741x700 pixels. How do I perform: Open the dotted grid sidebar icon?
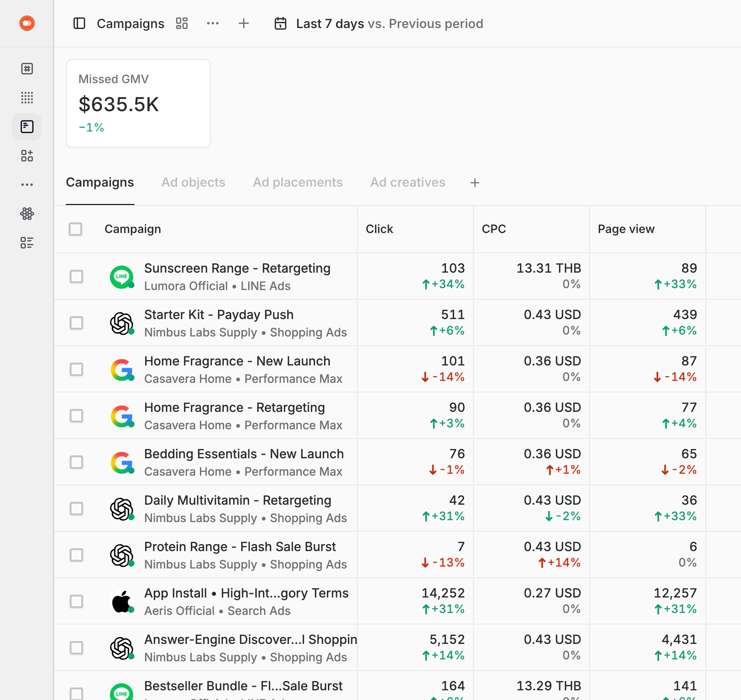(x=27, y=97)
